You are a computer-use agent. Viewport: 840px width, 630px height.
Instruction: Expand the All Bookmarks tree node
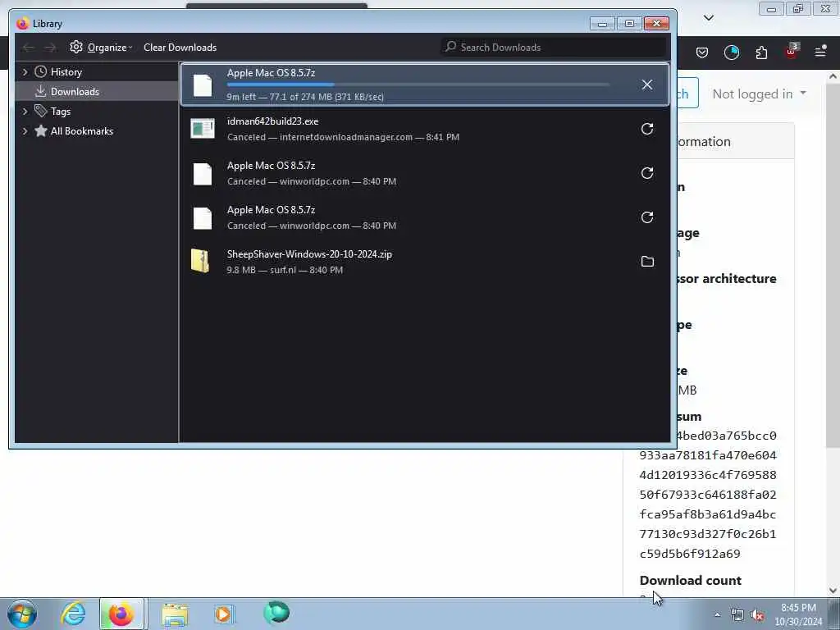25,131
